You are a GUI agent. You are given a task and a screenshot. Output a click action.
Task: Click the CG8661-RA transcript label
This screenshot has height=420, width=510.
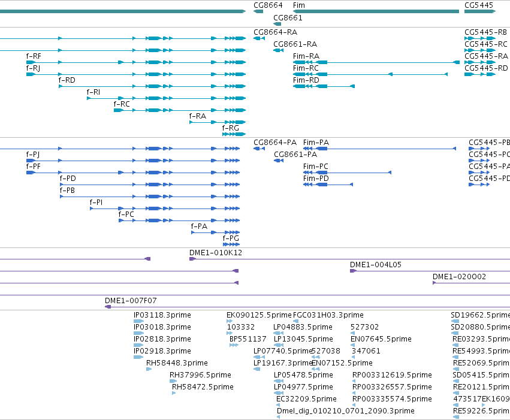pos(295,44)
